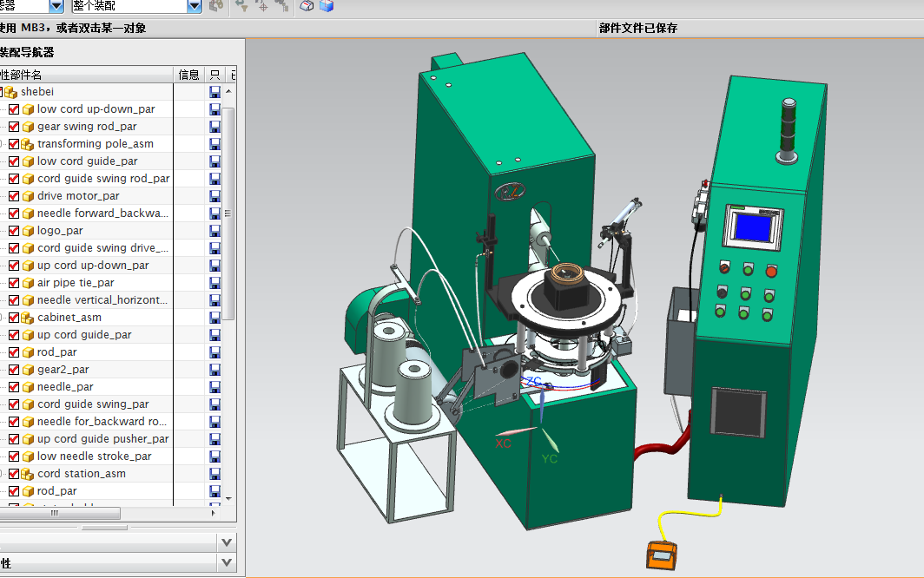
Task: Click the 信息 column header
Action: pyautogui.click(x=188, y=75)
